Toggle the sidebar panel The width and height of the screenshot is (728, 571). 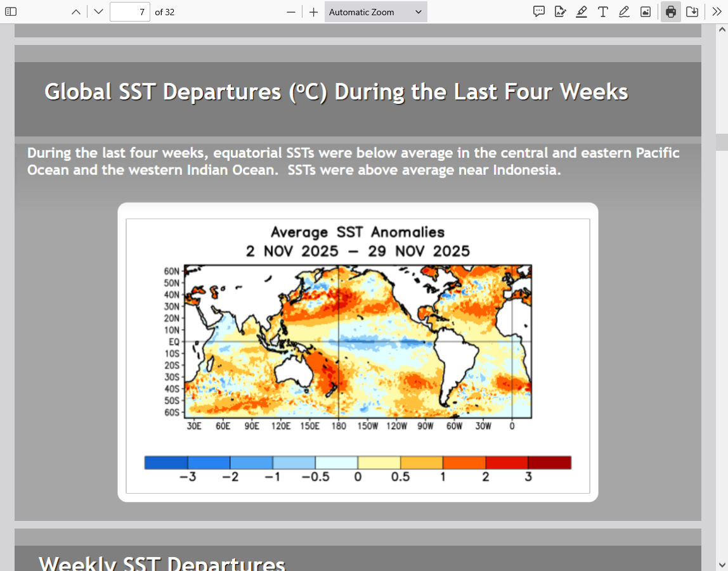click(x=11, y=11)
